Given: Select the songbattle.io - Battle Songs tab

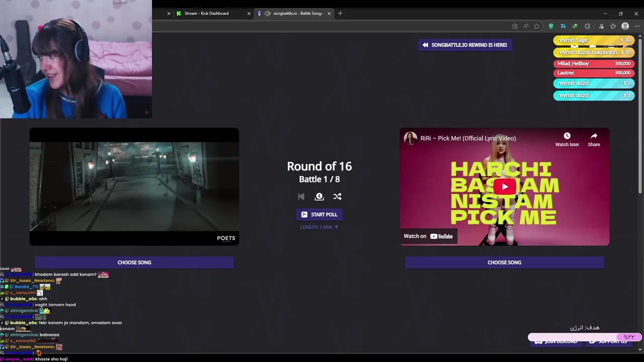Looking at the screenshot, I should click(294, 14).
